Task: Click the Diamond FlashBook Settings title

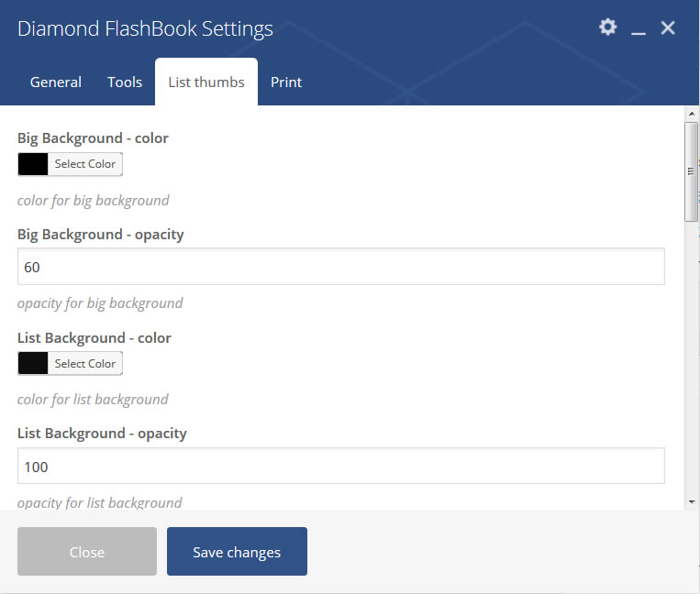Action: (145, 28)
